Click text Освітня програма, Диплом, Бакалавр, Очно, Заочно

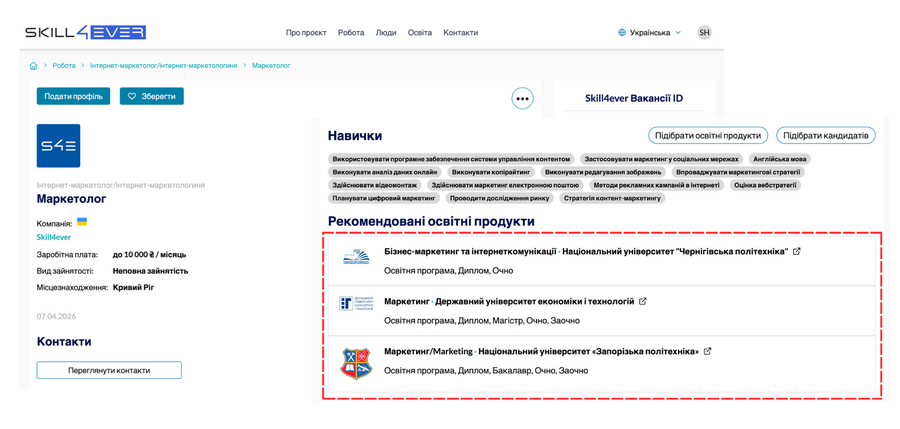pos(486,370)
